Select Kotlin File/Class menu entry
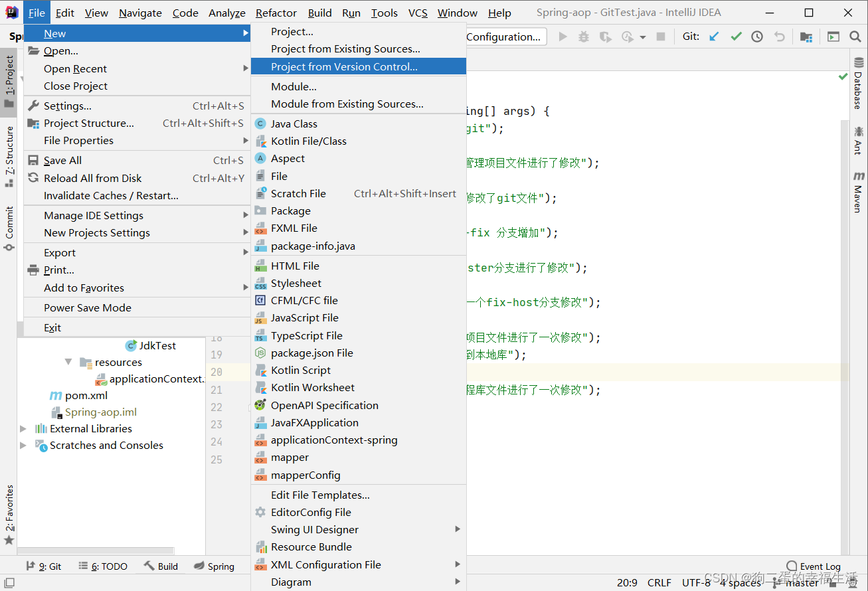This screenshot has width=868, height=591. pos(359,141)
